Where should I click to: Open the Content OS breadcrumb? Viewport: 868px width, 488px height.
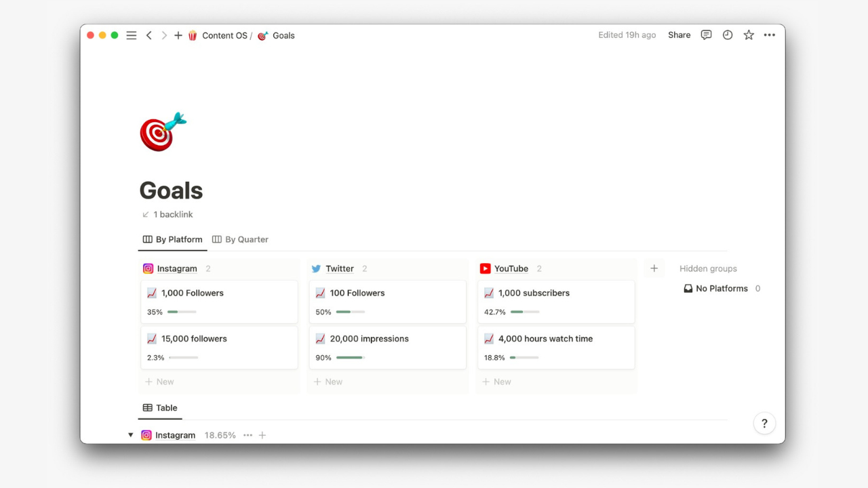[x=224, y=35]
